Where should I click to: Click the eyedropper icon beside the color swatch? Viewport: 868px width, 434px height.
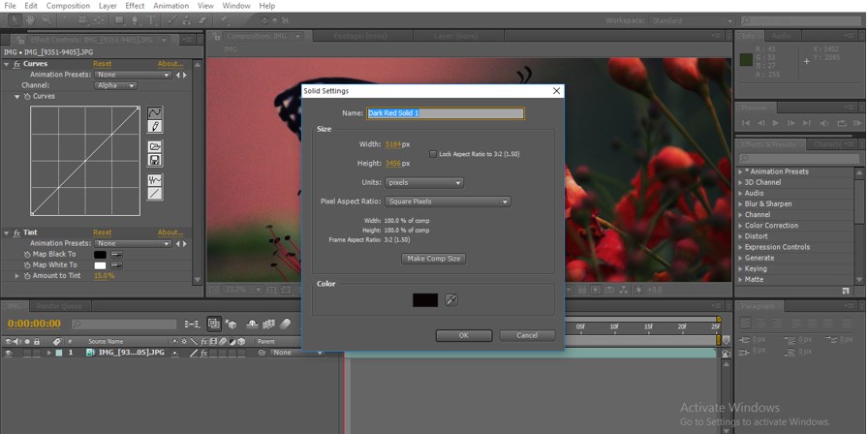click(450, 300)
